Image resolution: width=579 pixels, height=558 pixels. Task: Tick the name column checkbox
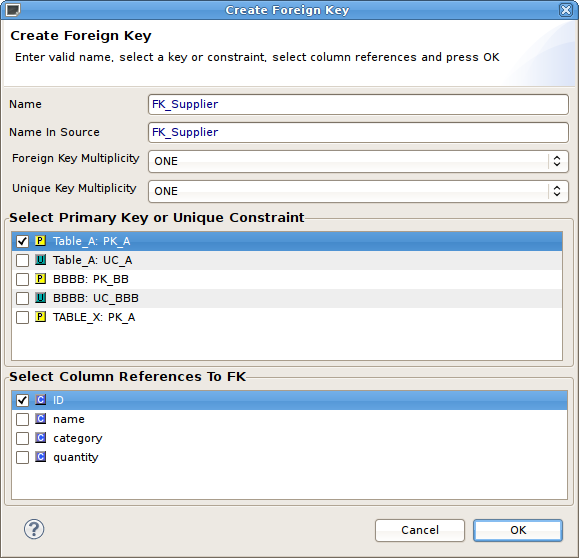point(22,419)
